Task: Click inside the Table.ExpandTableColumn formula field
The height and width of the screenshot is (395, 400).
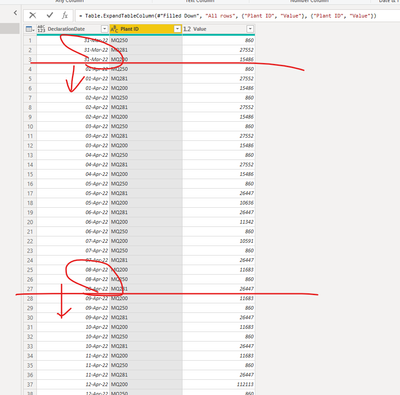Action: pos(237,15)
